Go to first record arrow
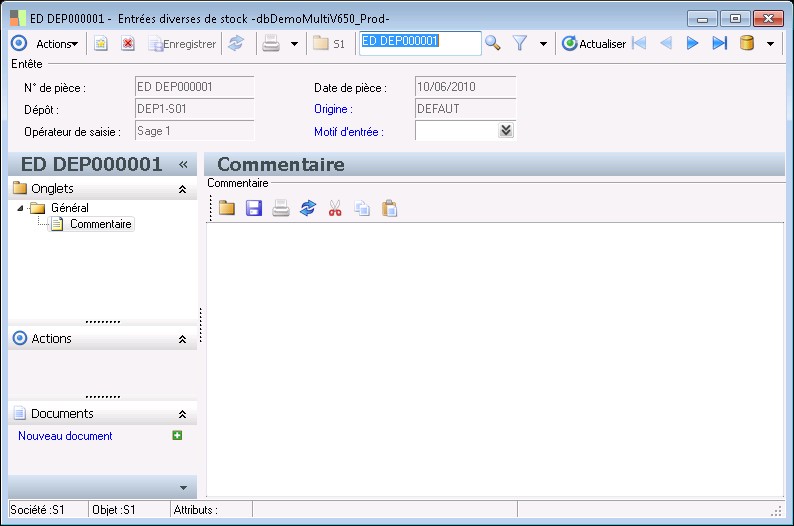The image size is (794, 526). [x=640, y=44]
